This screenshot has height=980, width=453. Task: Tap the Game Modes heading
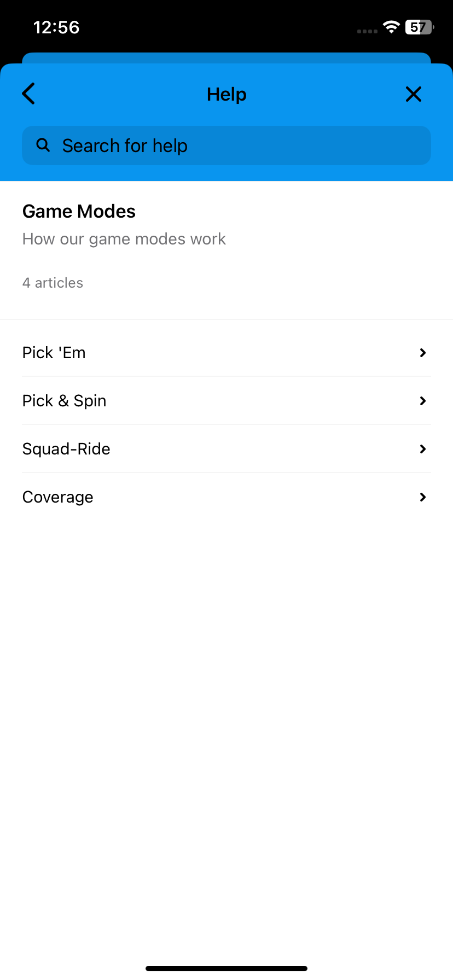click(79, 211)
